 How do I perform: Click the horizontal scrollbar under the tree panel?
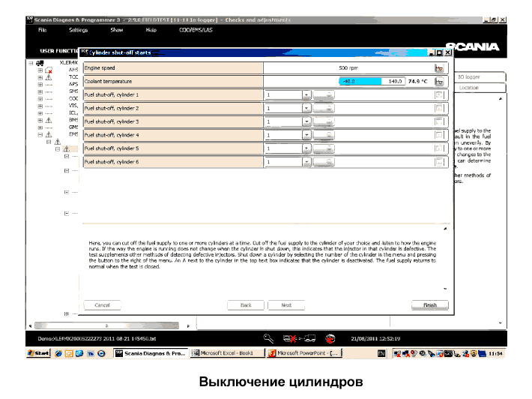click(x=106, y=326)
